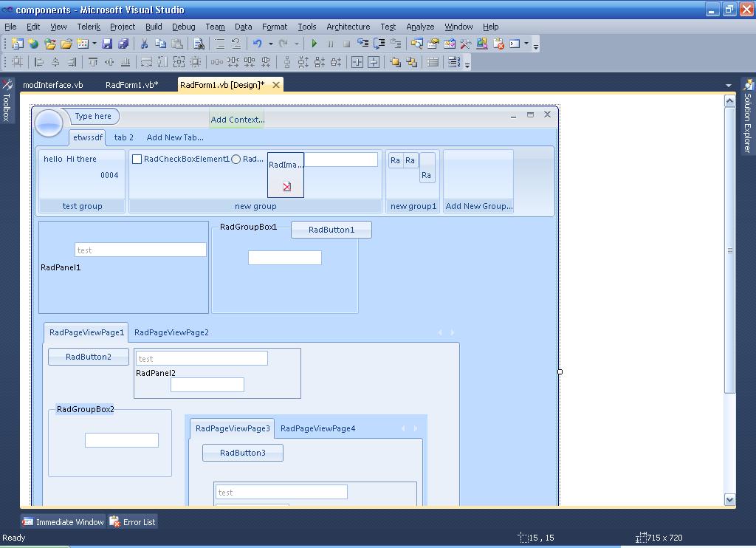Open Solution Explorer from toolbar icon
756x548 pixels.
(416, 44)
